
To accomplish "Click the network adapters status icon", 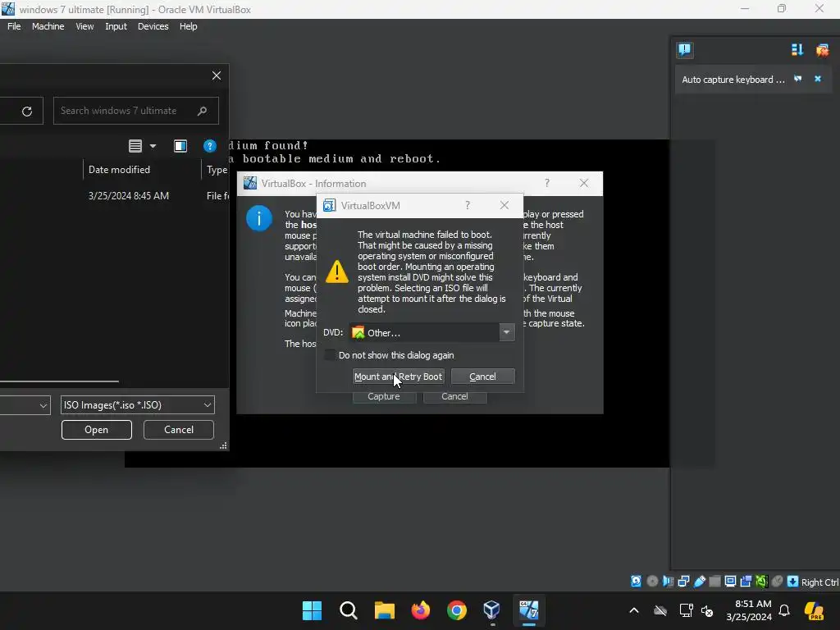I will [x=683, y=582].
